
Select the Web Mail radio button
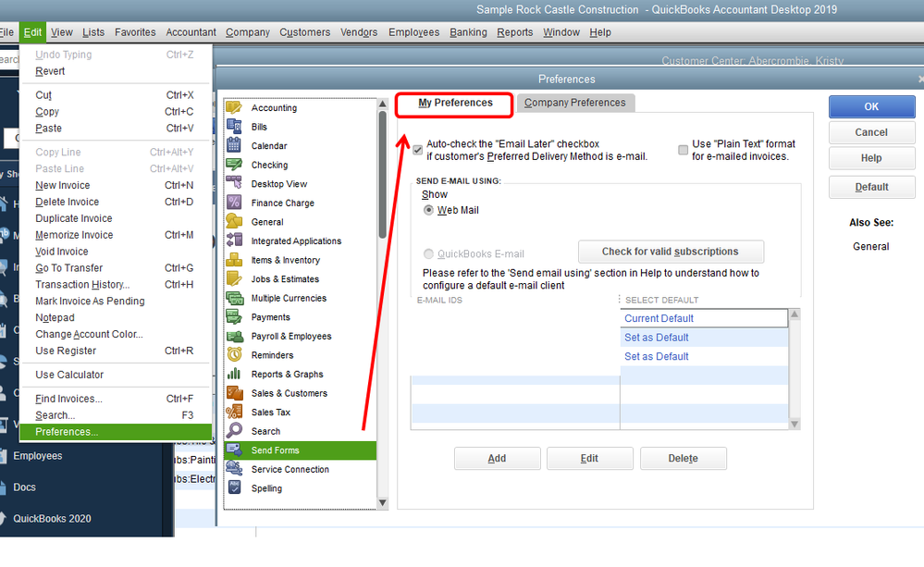click(x=428, y=210)
